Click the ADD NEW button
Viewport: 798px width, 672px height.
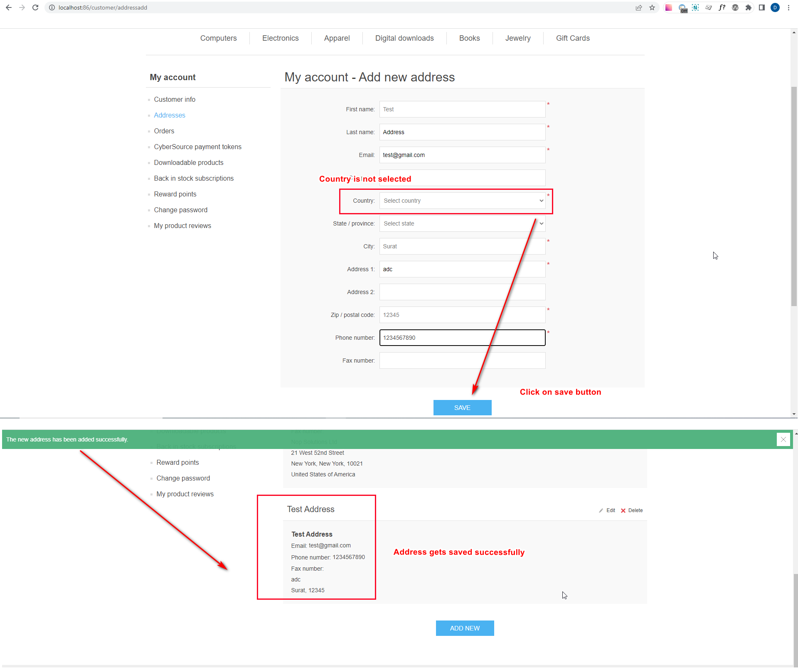coord(465,628)
